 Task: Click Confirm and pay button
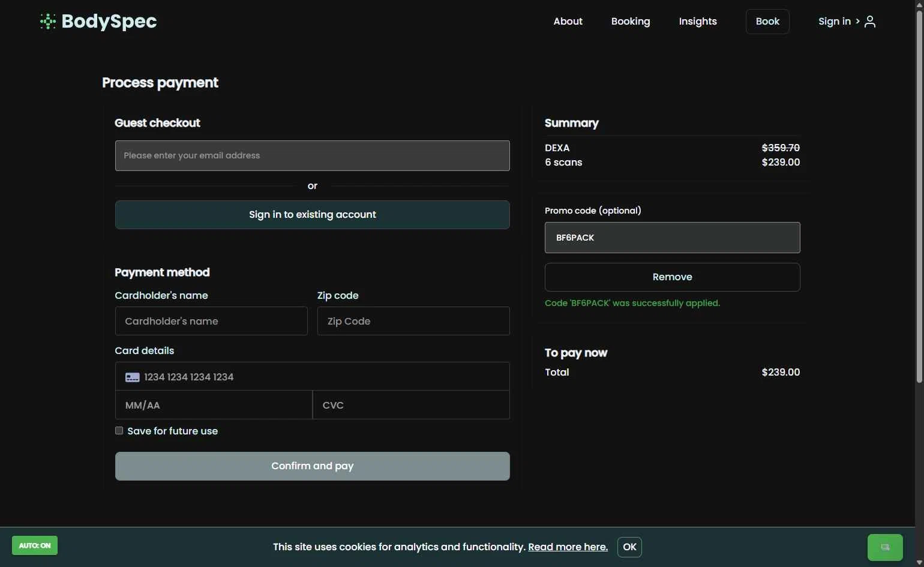313,466
